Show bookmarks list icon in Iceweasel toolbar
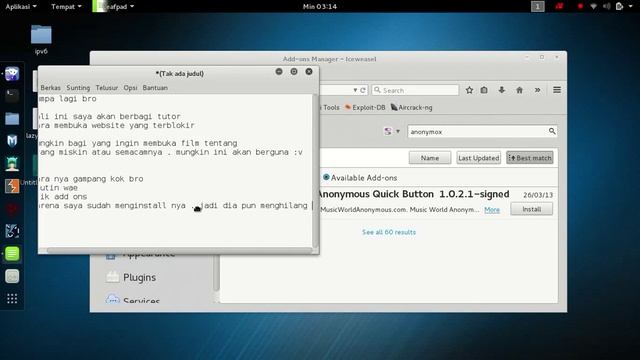640x360 pixels. pyautogui.click(x=484, y=90)
